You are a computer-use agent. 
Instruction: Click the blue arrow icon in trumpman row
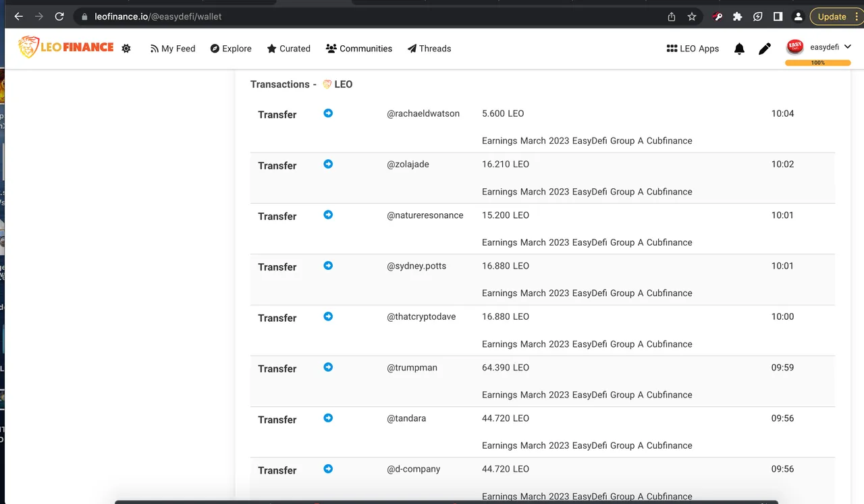[x=328, y=367]
